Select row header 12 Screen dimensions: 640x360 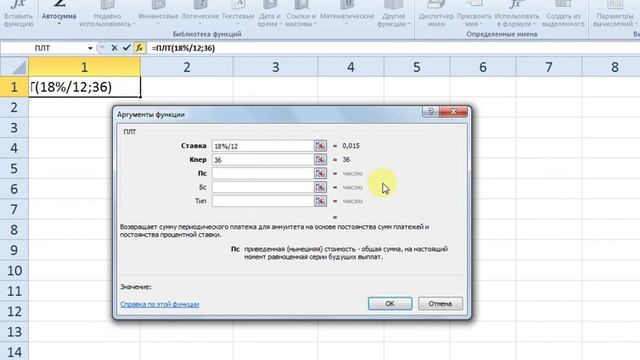pyautogui.click(x=14, y=311)
